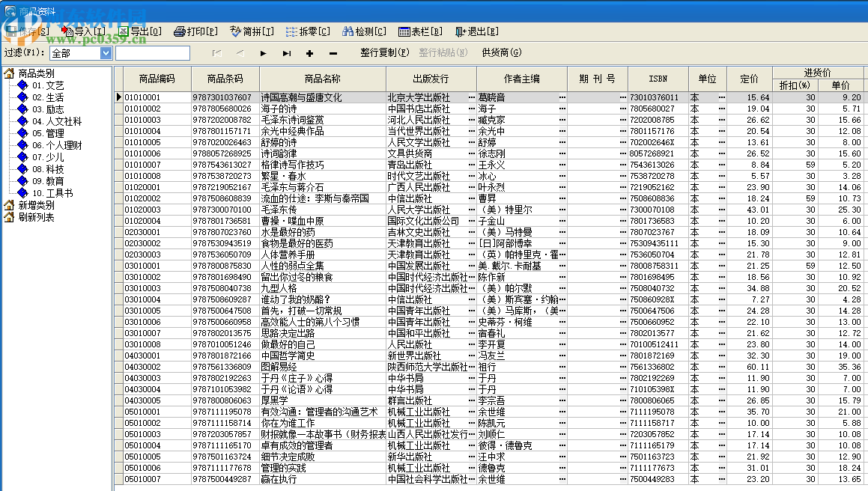The width and height of the screenshot is (868, 491).
Task: Click the 打印[P] print toolbar button
Action: 195,31
